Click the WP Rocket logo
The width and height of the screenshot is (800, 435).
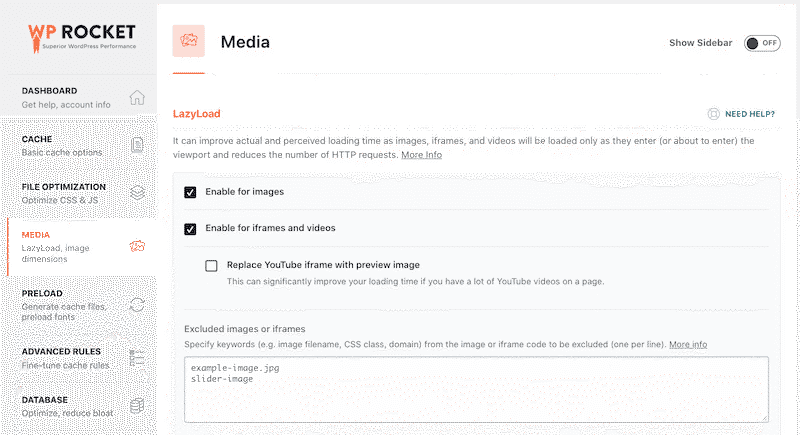(82, 38)
